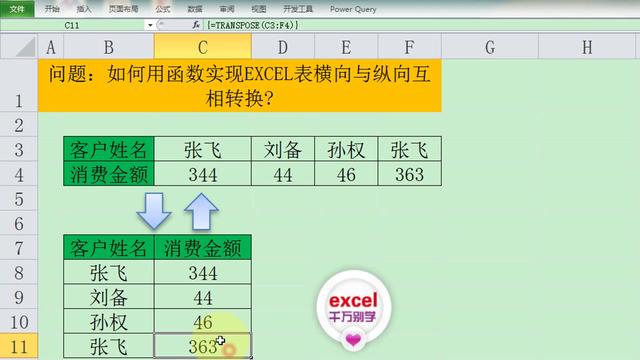640x360 pixels.
Task: Click cell 344 in row 4
Action: point(202,174)
